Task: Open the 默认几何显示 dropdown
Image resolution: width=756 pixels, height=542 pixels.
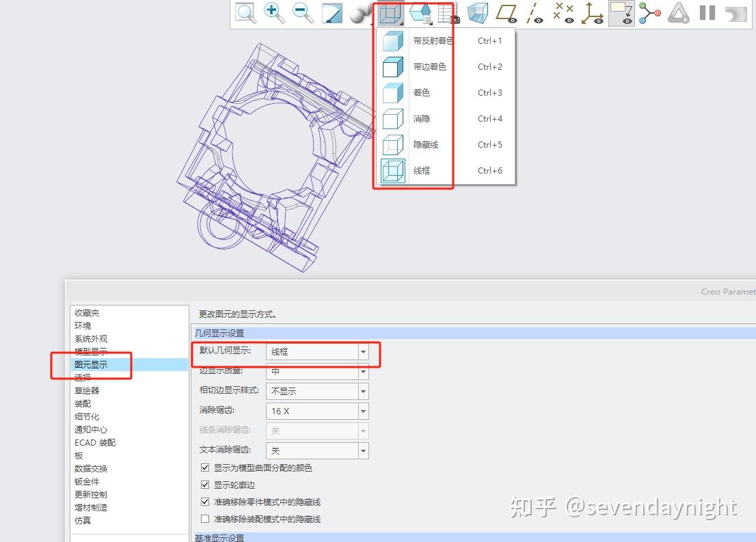Action: pyautogui.click(x=362, y=351)
